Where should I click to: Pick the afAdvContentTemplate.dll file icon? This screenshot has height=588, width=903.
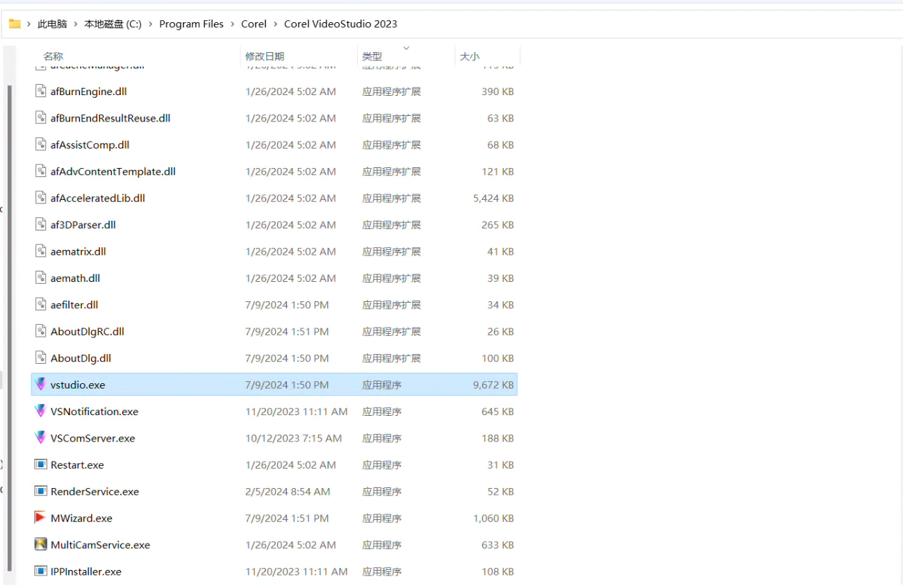coord(41,171)
